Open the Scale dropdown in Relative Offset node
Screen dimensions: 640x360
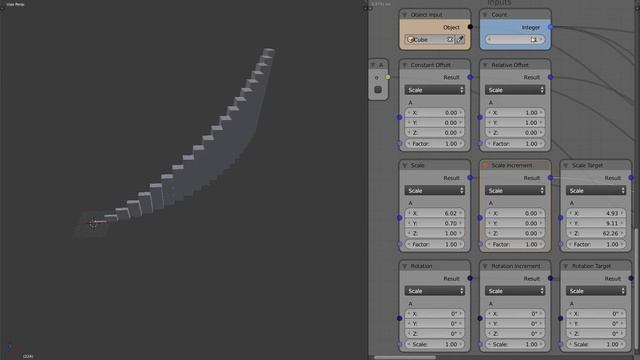pyautogui.click(x=515, y=90)
